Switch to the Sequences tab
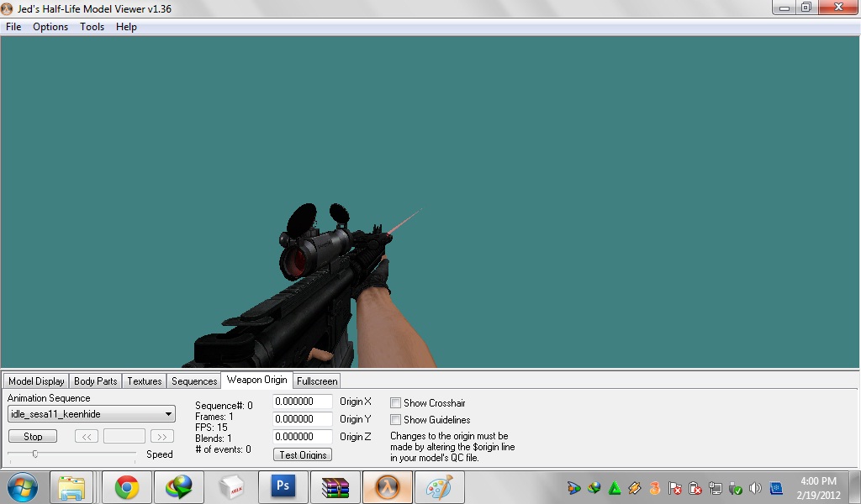Viewport: 861px width, 504px height. (194, 381)
